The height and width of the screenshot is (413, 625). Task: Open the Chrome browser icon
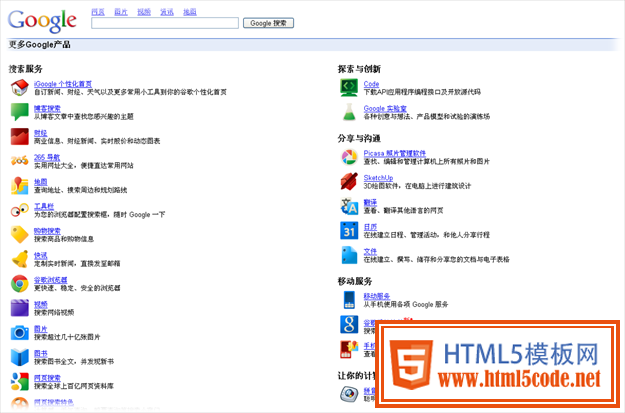20,283
